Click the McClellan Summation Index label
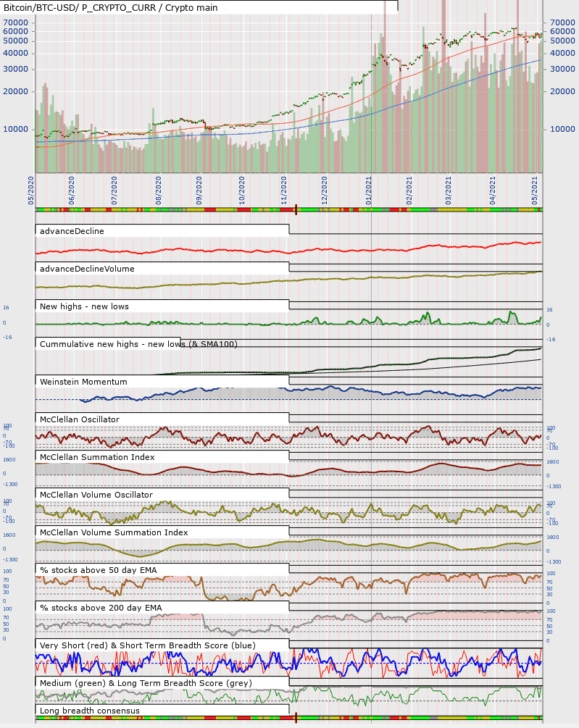The height and width of the screenshot is (728, 579). [98, 457]
